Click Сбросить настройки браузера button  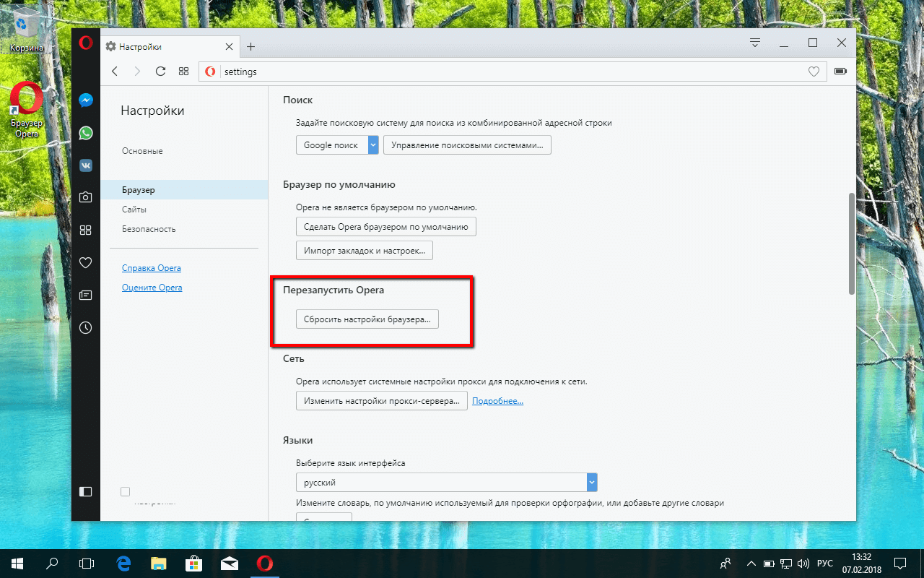pos(367,319)
